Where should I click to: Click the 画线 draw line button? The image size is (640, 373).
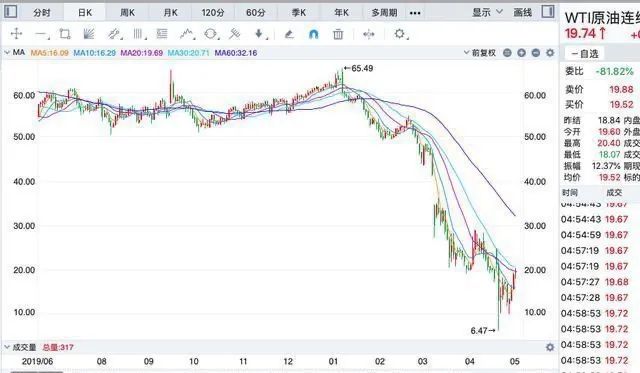pos(522,12)
